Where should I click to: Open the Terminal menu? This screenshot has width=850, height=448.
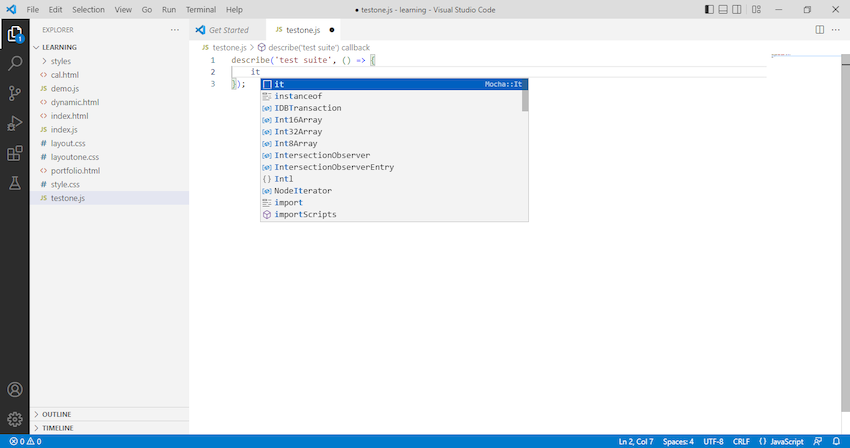tap(201, 10)
